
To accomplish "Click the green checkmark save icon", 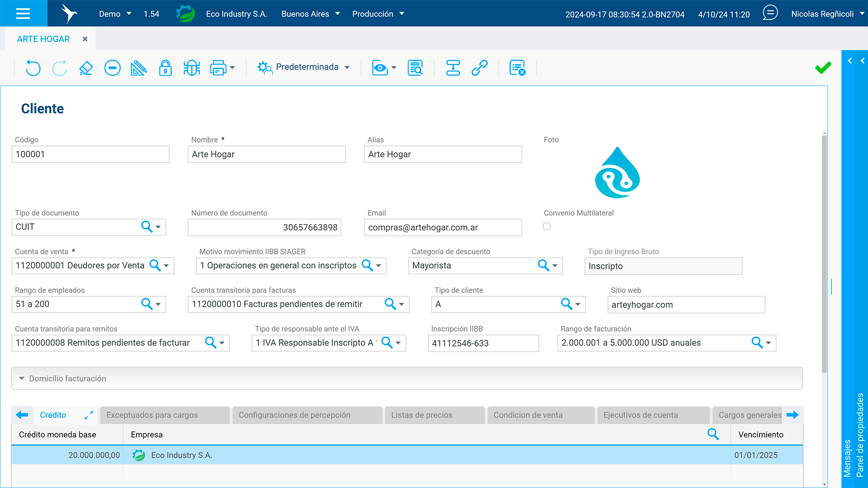I will [823, 68].
